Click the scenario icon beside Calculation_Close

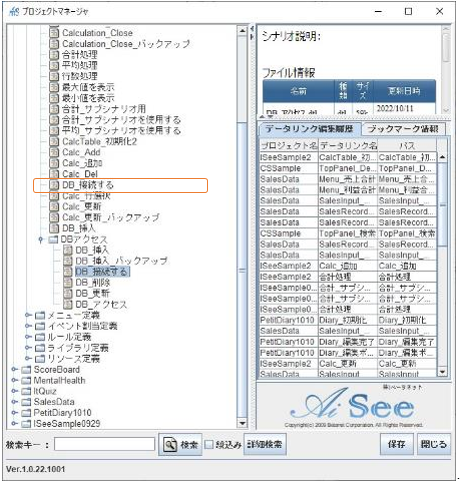[x=54, y=33]
